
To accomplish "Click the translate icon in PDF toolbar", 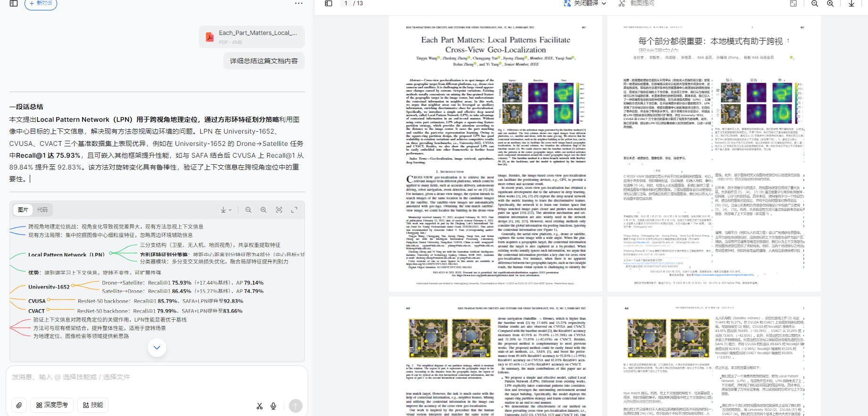I will tap(567, 3).
